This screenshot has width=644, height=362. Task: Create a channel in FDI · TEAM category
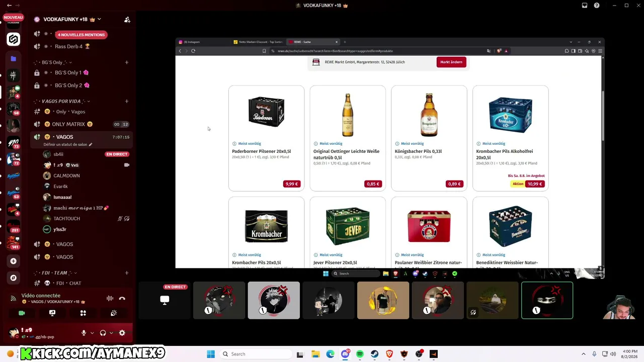127,273
